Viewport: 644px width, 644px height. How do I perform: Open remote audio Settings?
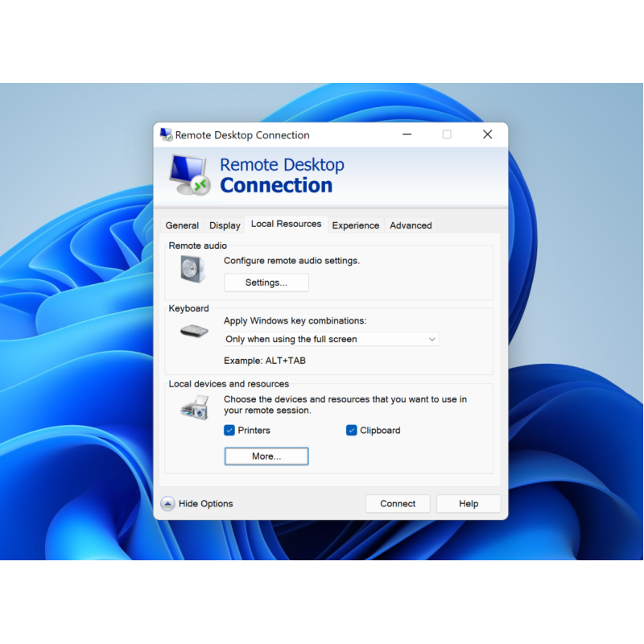point(266,283)
